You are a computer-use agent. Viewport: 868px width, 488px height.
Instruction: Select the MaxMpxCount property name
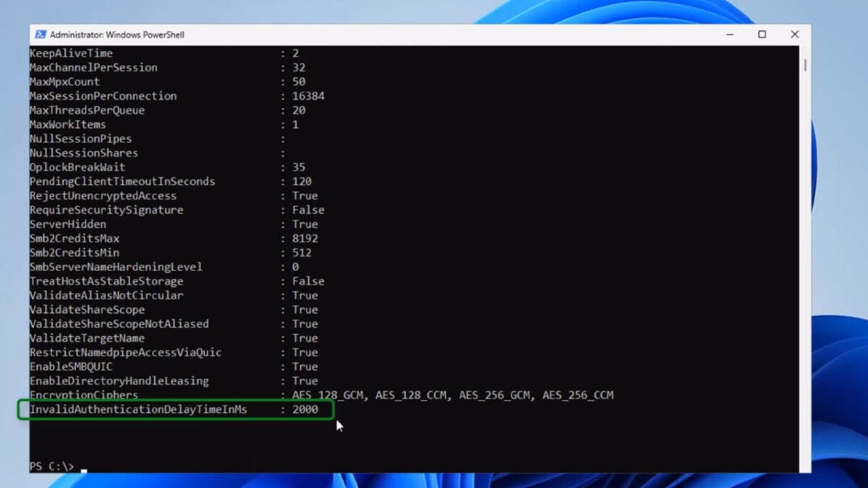tap(65, 82)
